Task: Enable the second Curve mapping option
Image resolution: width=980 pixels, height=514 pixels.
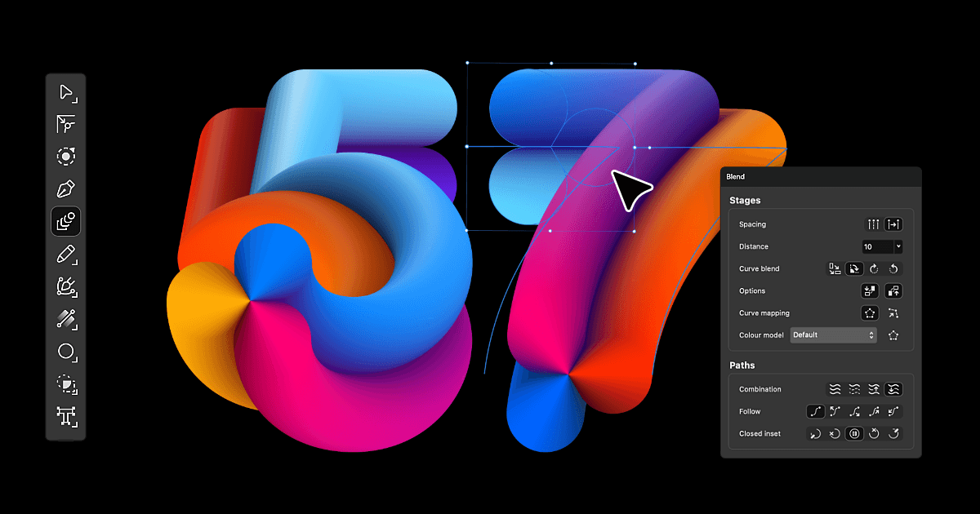Action: coord(893,312)
